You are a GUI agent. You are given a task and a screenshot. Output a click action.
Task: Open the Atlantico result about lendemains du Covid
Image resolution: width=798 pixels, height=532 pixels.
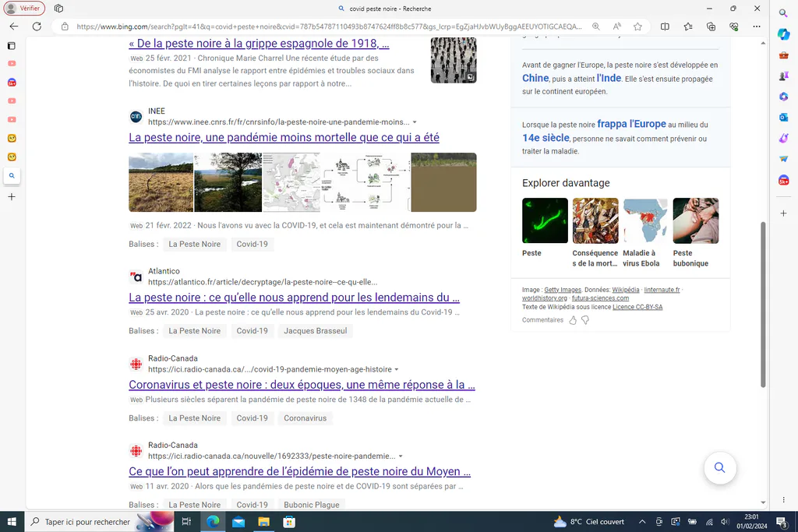tap(294, 298)
